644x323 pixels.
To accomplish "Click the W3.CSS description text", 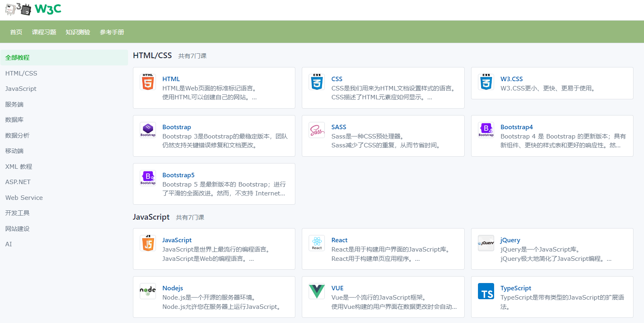I will point(549,88).
